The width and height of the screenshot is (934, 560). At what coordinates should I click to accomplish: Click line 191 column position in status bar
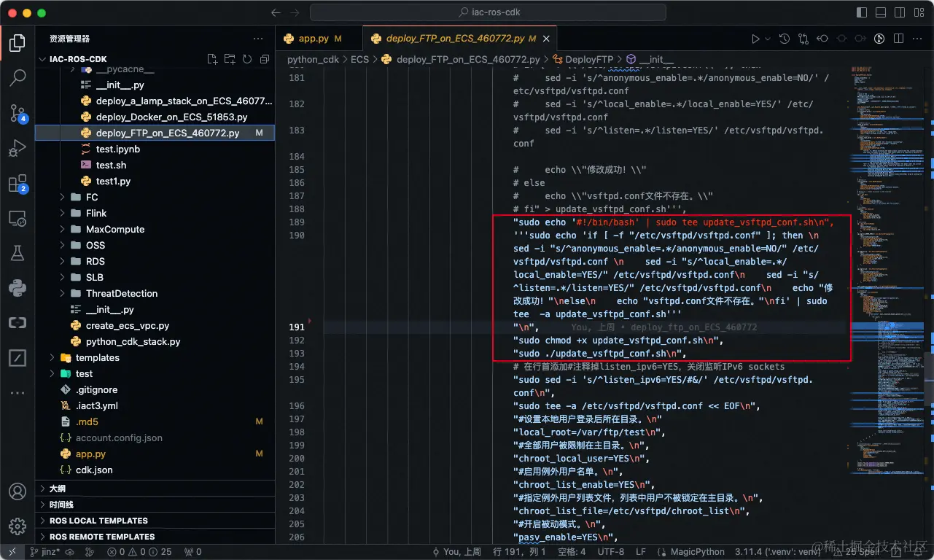(520, 552)
